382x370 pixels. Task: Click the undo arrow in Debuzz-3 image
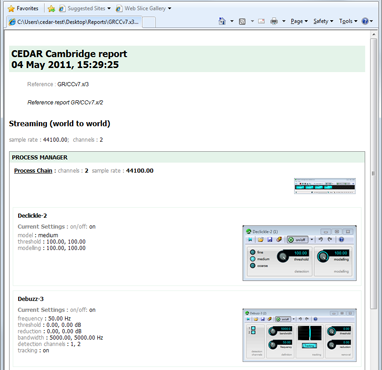click(x=300, y=319)
